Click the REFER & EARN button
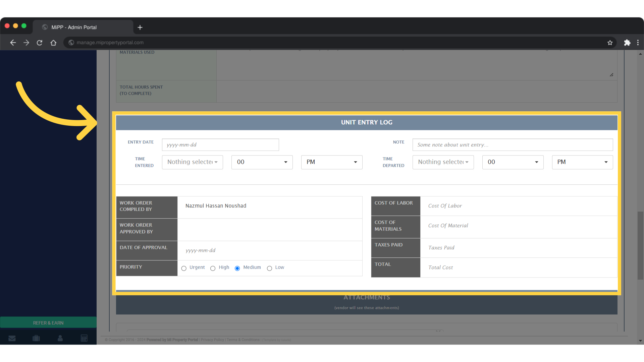The image size is (644, 362). [48, 322]
